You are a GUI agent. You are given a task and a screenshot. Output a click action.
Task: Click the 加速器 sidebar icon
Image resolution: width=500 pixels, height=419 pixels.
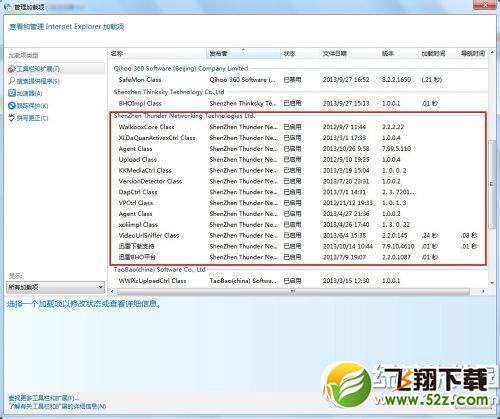[x=12, y=93]
